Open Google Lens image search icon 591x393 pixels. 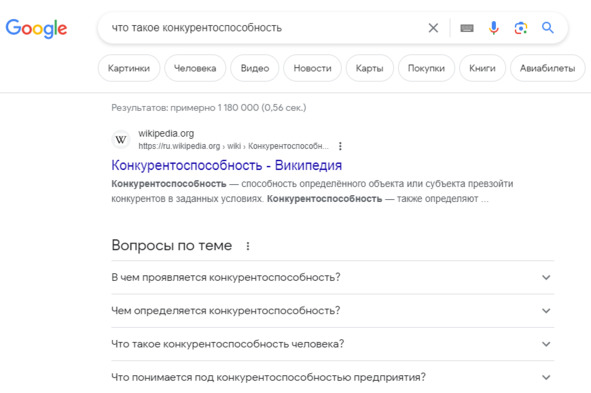click(521, 28)
